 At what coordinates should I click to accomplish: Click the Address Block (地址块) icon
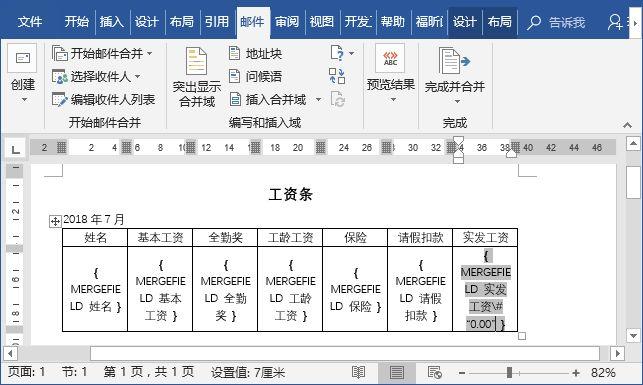pyautogui.click(x=234, y=53)
